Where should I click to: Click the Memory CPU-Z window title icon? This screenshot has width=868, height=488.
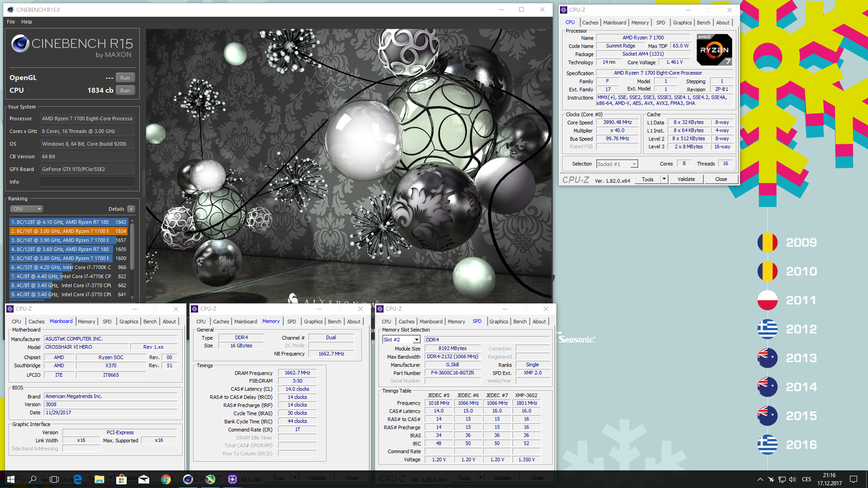194,309
